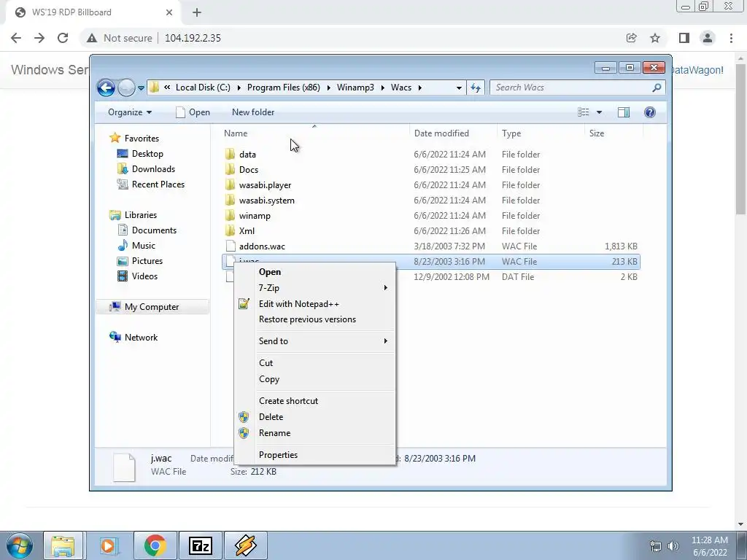Select Music library
747x560 pixels.
144,246
